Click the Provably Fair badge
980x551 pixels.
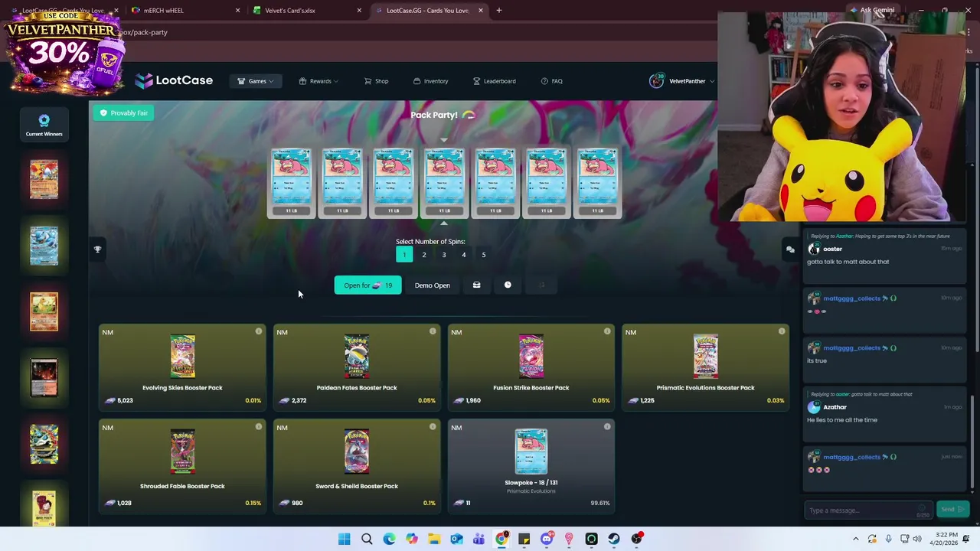pyautogui.click(x=124, y=113)
